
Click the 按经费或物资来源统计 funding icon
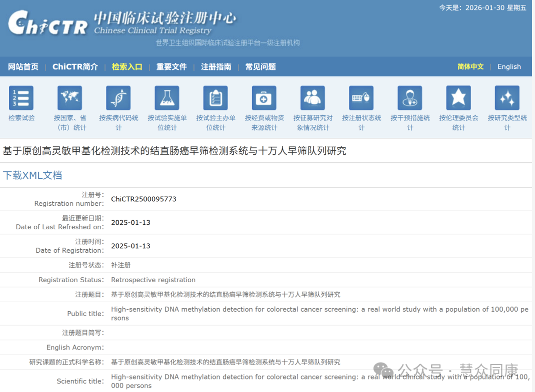263,98
